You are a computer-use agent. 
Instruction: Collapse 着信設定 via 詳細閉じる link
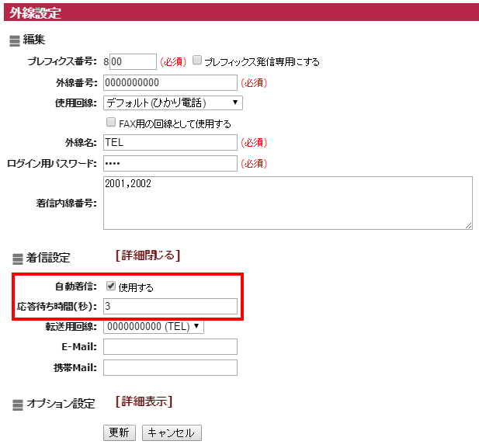148,255
